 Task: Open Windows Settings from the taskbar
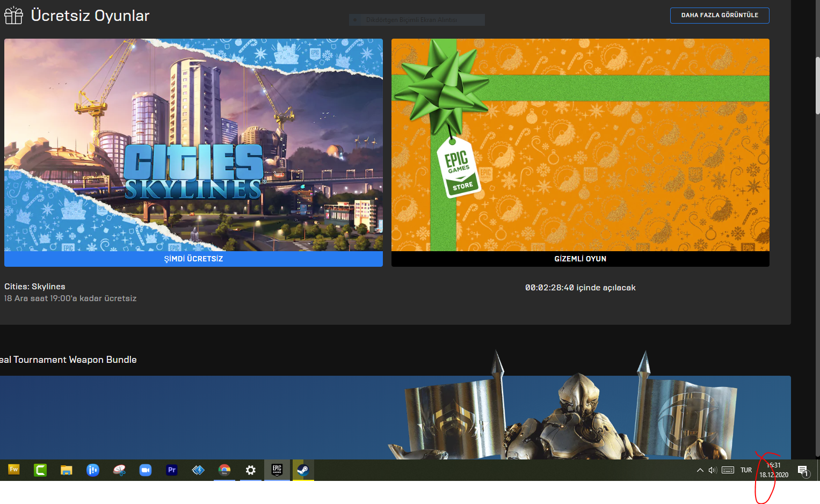point(251,470)
